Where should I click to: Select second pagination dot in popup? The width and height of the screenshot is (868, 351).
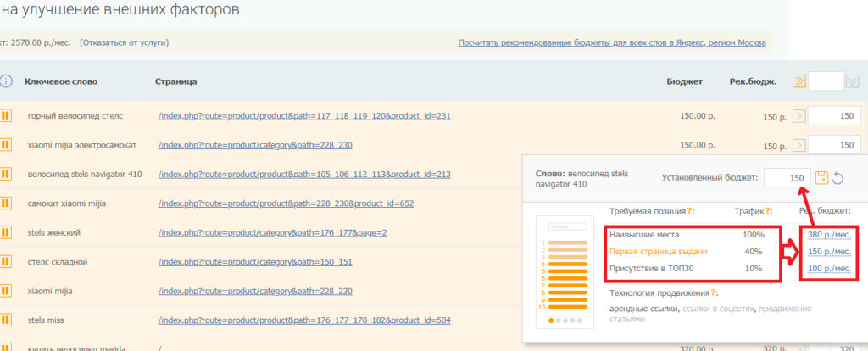pos(558,320)
